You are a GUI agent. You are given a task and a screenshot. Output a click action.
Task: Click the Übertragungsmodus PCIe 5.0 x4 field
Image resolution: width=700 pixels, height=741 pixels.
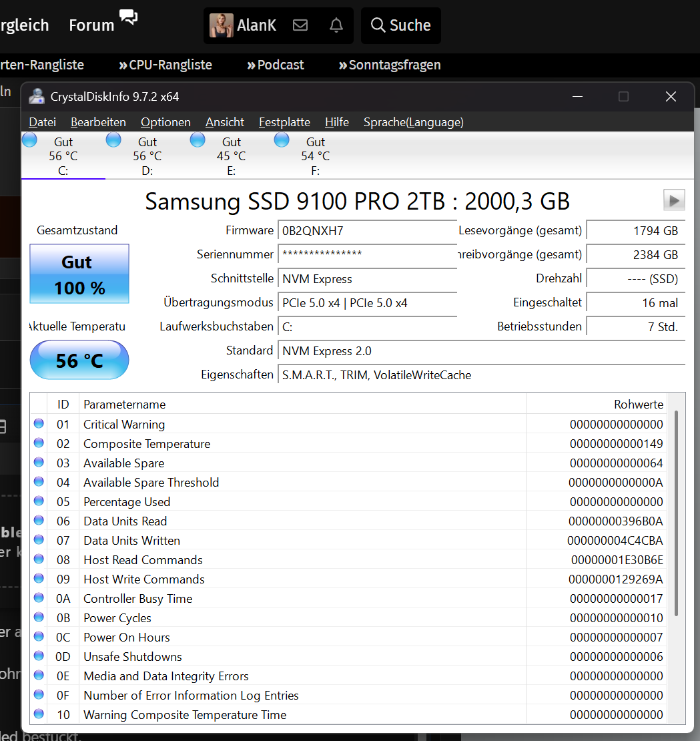(x=368, y=303)
